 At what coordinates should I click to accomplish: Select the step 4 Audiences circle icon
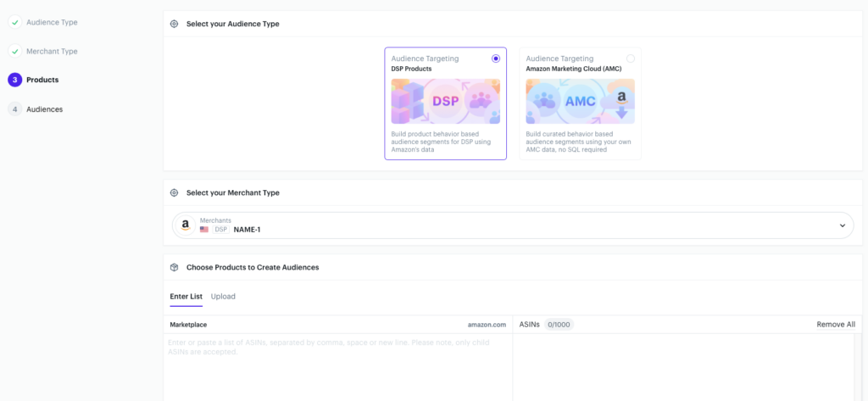point(15,109)
